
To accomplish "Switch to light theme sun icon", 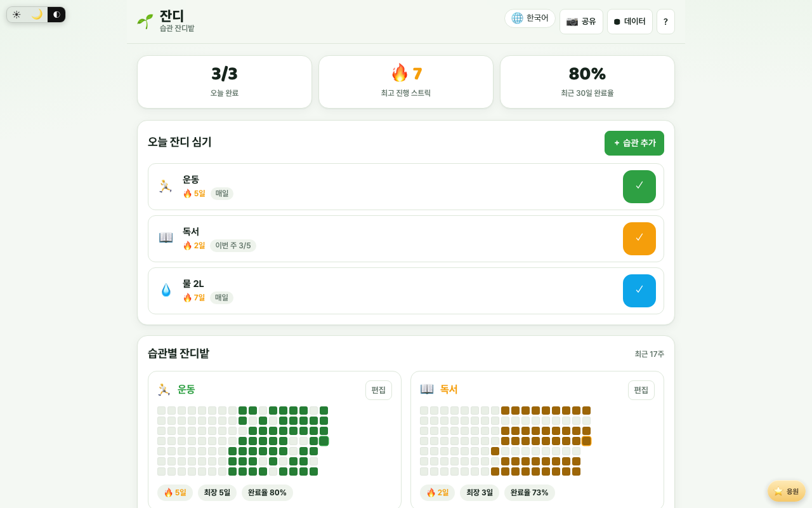I will (16, 15).
